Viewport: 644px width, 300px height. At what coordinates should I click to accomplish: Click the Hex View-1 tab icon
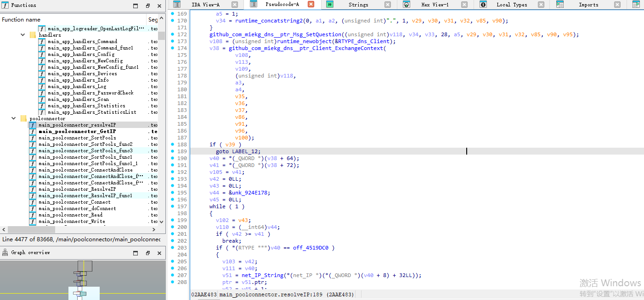point(407,5)
